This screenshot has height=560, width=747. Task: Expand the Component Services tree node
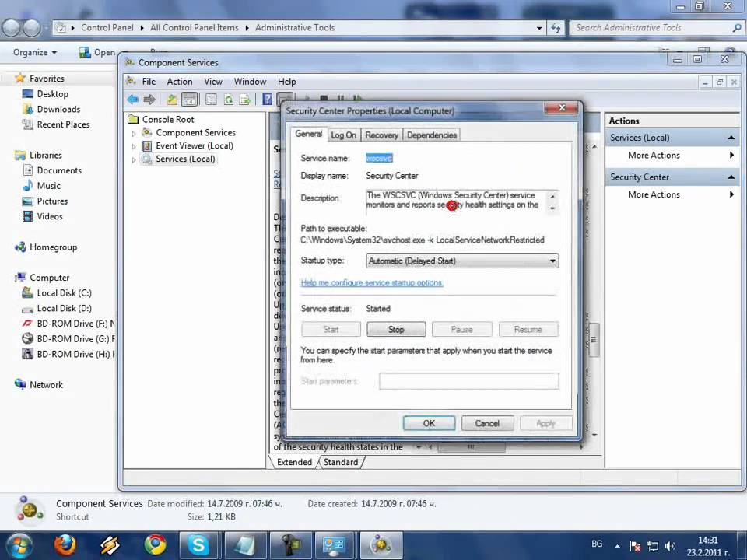point(134,134)
